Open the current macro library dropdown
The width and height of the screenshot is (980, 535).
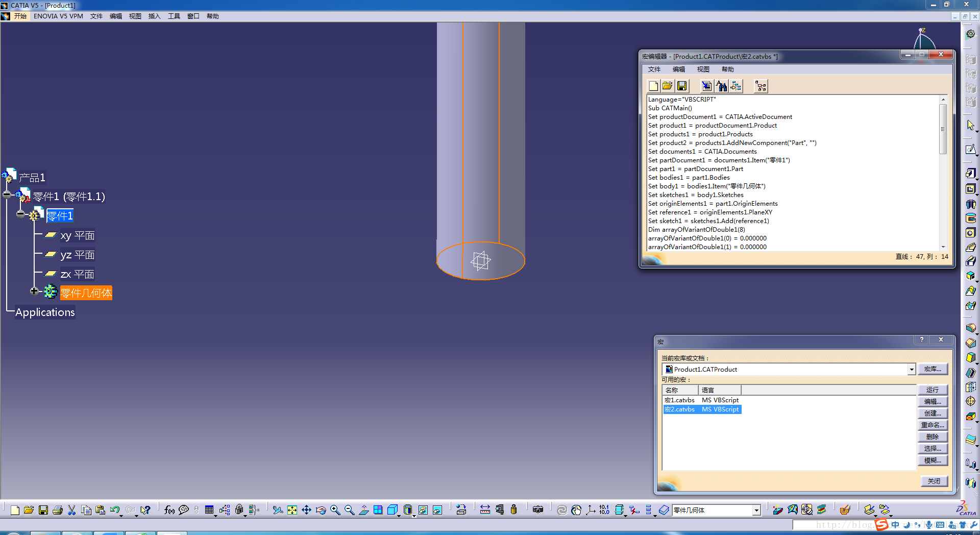point(912,370)
